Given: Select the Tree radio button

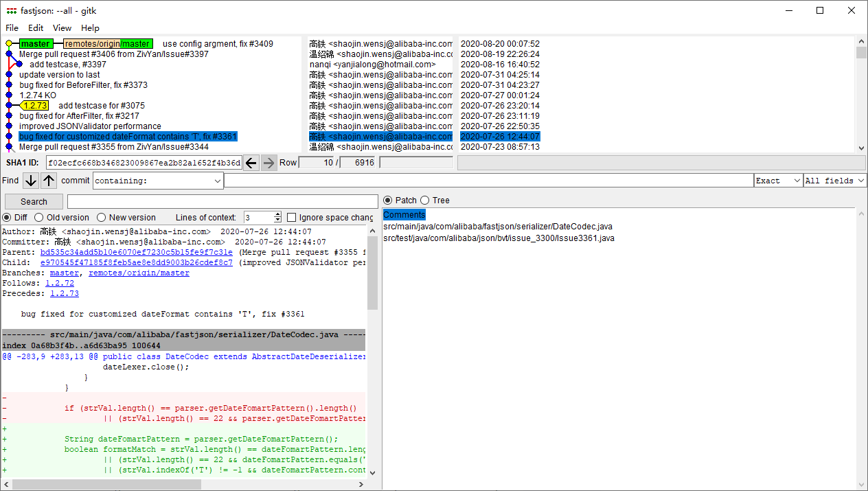Looking at the screenshot, I should (425, 201).
